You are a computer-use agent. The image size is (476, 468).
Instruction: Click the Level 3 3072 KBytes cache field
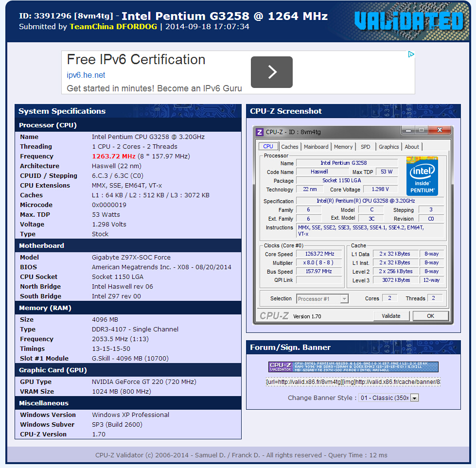tap(396, 280)
